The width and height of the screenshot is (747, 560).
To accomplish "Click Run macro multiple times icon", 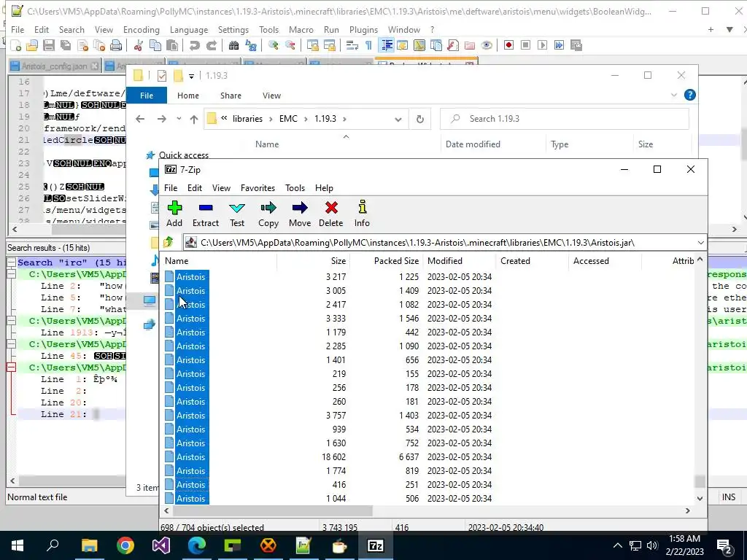I will (559, 45).
